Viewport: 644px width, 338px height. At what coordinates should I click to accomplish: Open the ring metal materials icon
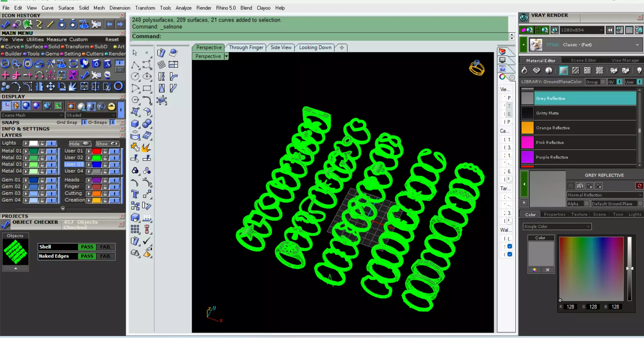pos(524,70)
